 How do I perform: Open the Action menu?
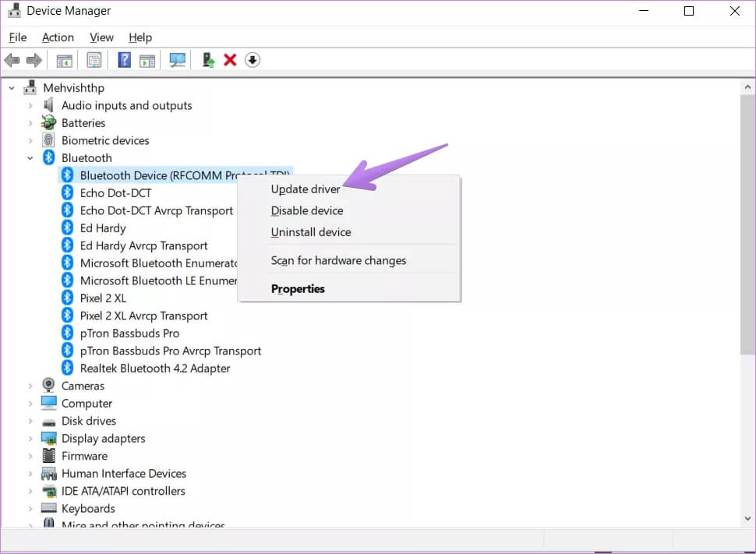[58, 37]
